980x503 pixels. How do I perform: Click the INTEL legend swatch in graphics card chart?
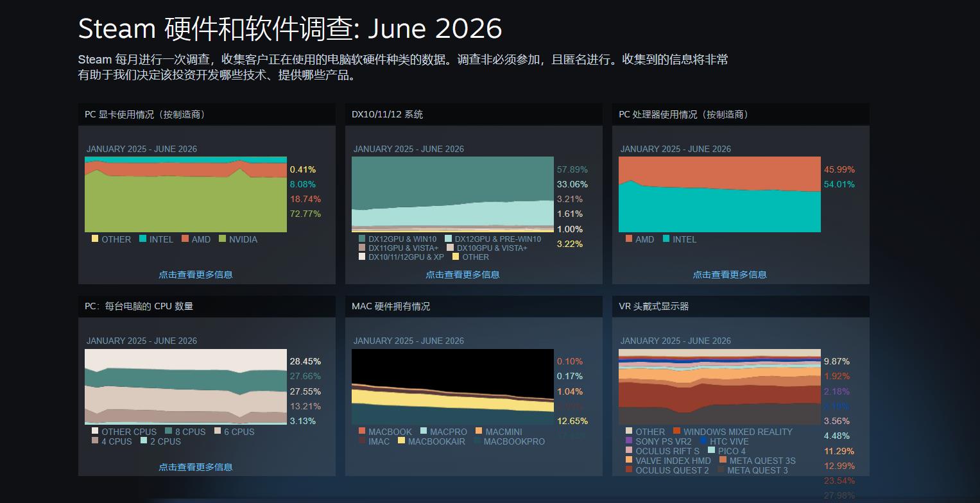point(143,239)
